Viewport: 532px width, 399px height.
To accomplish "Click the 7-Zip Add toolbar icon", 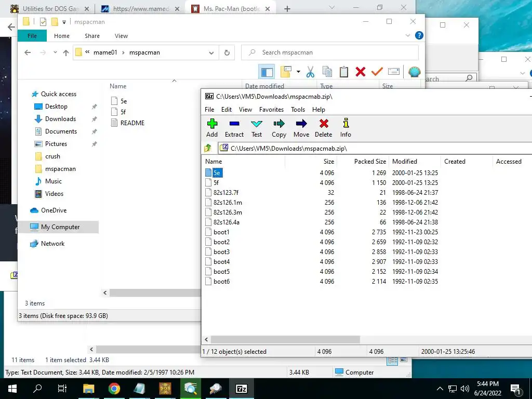I will click(212, 124).
